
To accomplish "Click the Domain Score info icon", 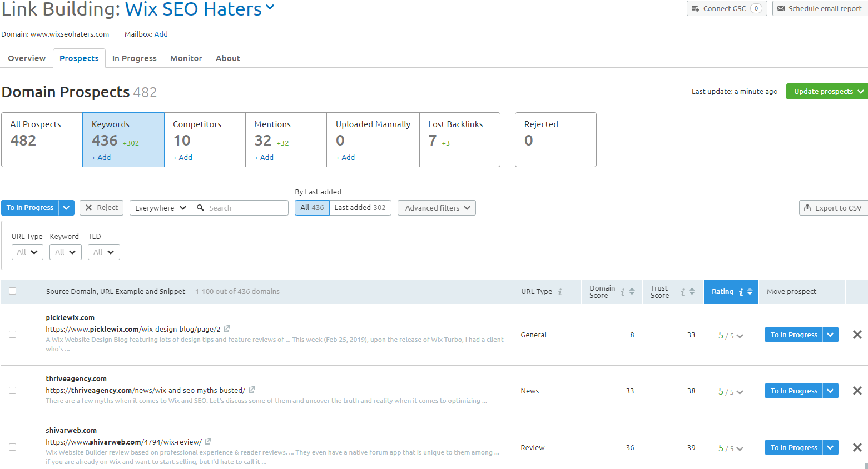I will pyautogui.click(x=622, y=291).
